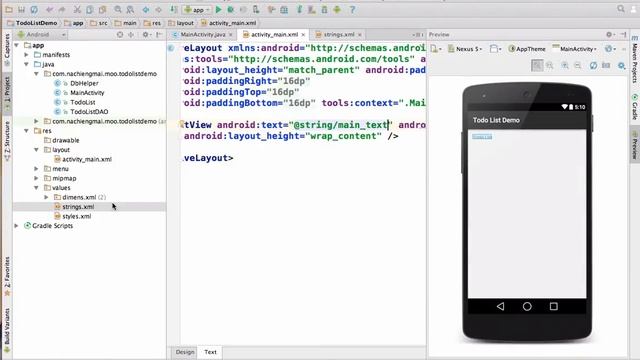
Task: Click the Make Project icon
Action: click(173, 9)
